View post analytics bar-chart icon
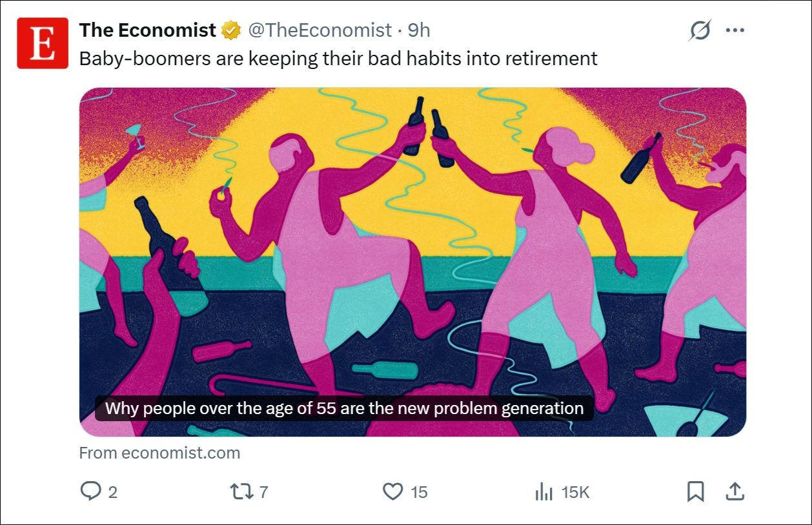 click(x=544, y=492)
